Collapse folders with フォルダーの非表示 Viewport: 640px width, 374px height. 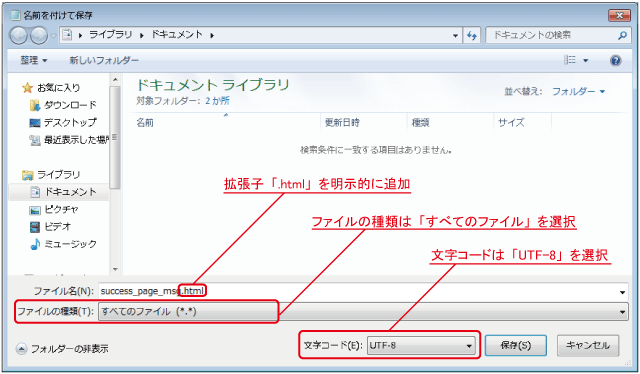(x=62, y=349)
